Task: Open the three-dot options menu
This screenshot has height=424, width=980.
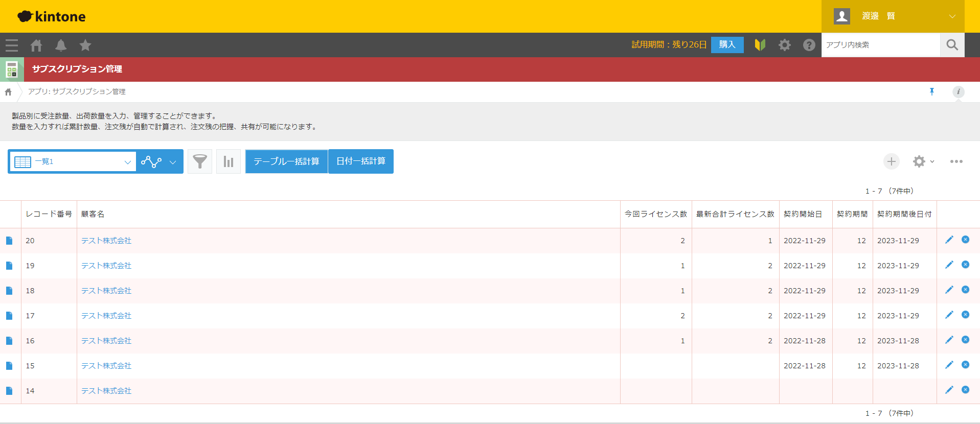Action: coord(956,161)
